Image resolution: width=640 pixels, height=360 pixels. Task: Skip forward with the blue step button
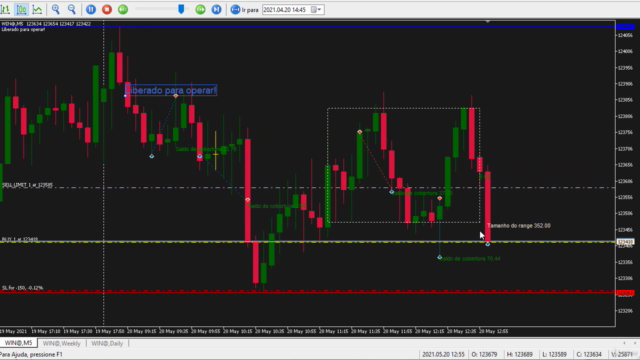click(x=216, y=9)
